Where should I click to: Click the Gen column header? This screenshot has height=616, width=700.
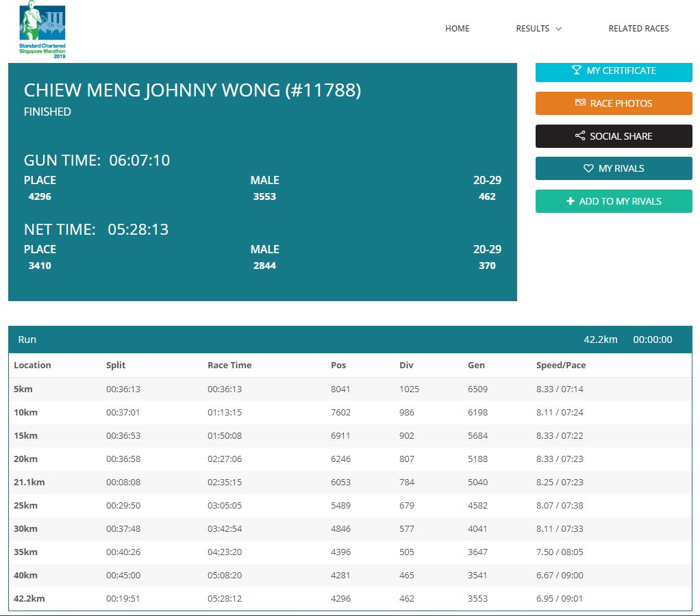tap(476, 365)
